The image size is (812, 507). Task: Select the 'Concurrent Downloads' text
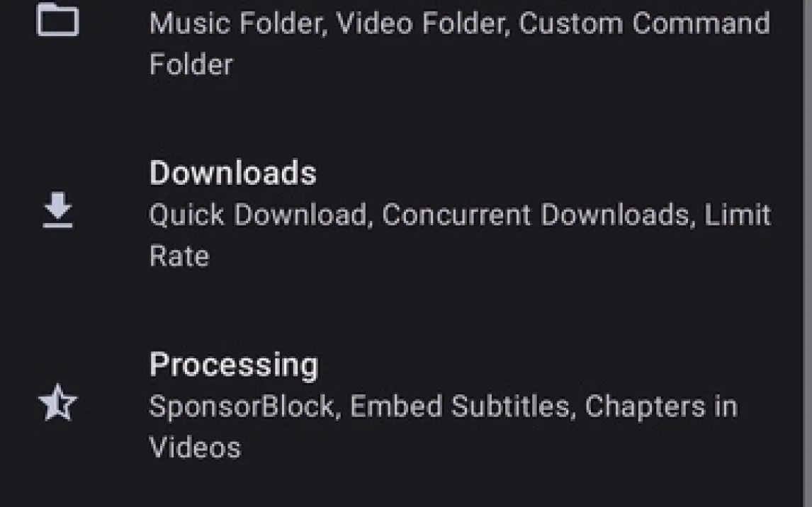(x=536, y=215)
